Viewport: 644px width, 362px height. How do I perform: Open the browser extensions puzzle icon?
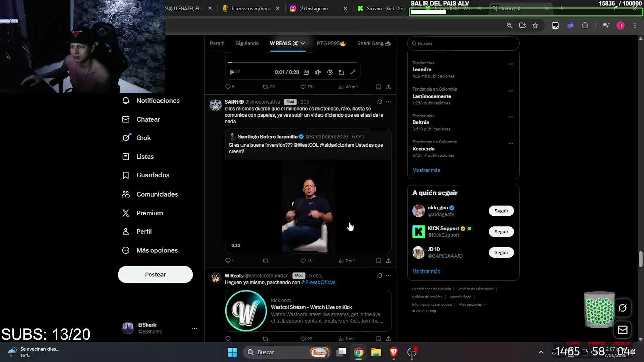pyautogui.click(x=585, y=25)
